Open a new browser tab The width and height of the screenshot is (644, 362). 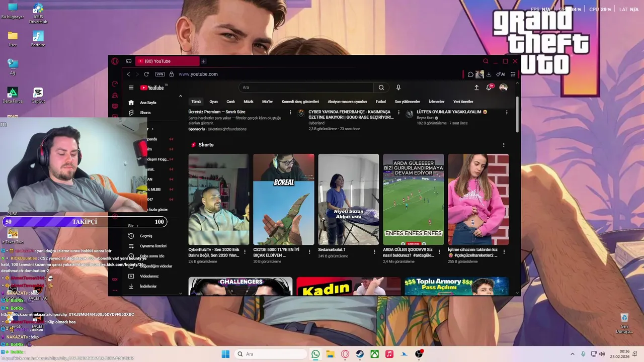204,61
